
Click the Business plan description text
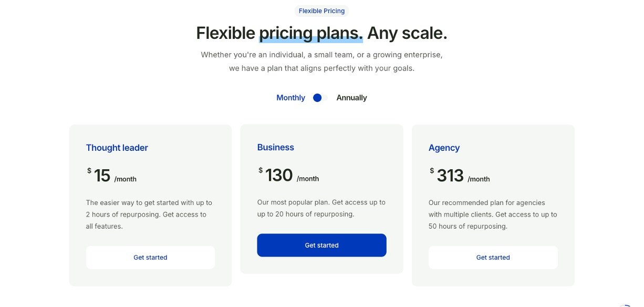coord(321,208)
